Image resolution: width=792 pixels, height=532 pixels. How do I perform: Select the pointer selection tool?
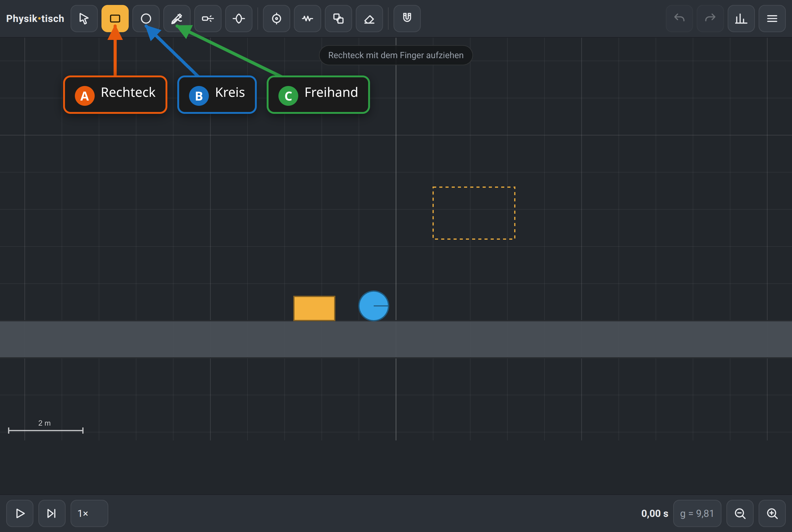click(84, 19)
